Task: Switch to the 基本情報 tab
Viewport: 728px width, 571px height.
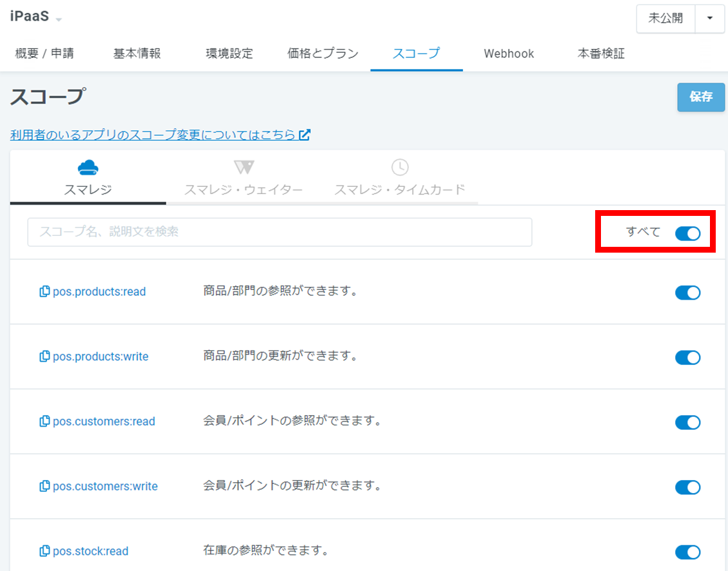Action: (137, 53)
